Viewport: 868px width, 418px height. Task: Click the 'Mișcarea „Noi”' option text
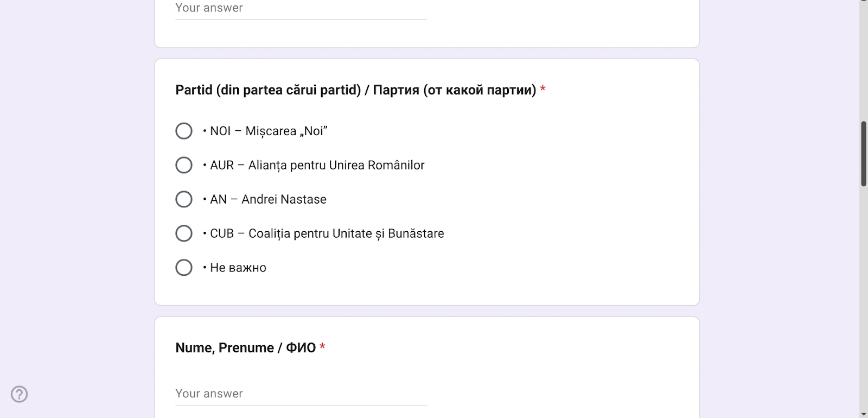286,131
